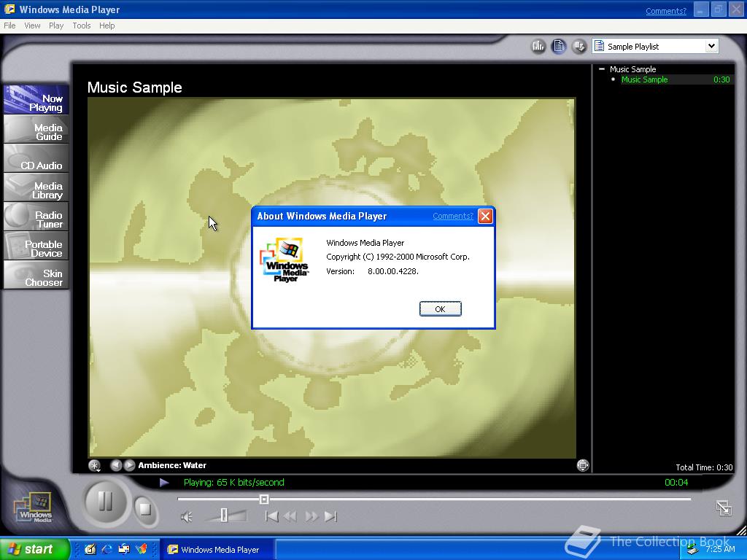Click the Playing: 65 K bits/second status
Screen dimensions: 747x560
point(233,483)
